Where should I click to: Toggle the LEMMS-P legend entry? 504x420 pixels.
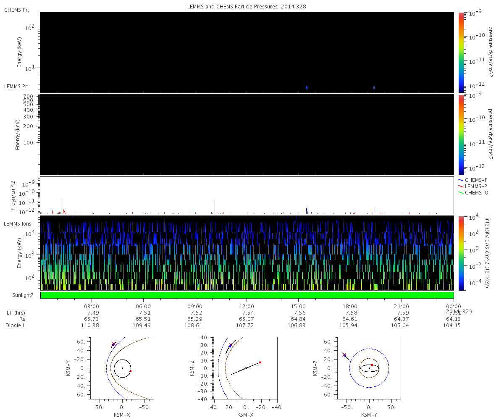tap(472, 186)
